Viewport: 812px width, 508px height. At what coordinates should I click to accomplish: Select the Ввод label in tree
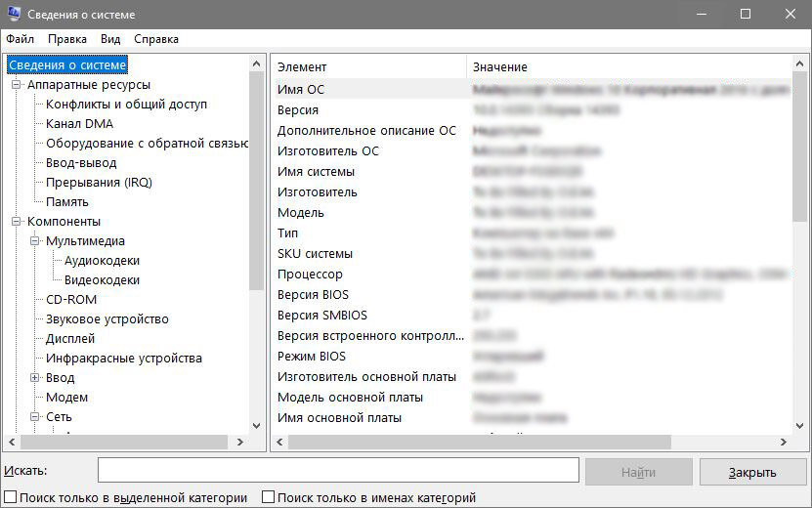click(60, 377)
